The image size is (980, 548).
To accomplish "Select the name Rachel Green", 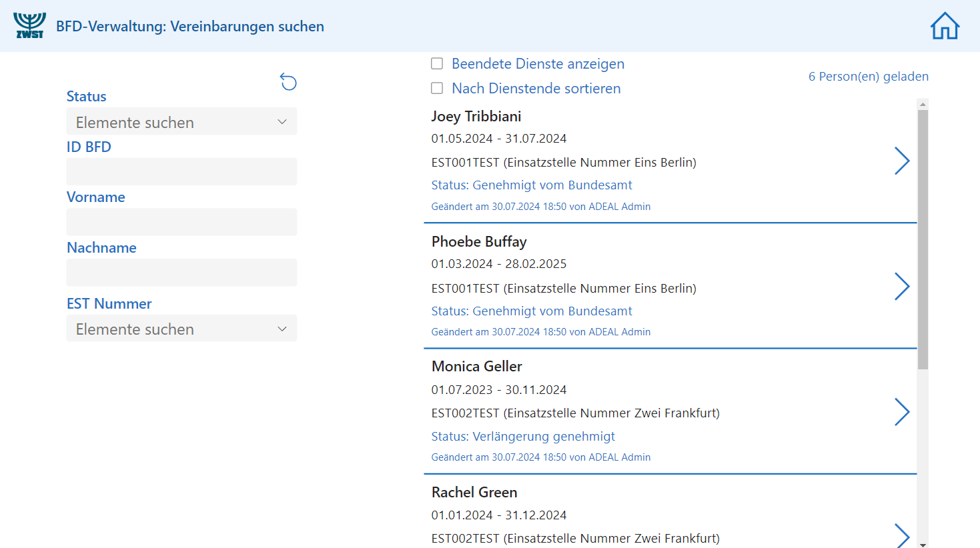I will (x=474, y=492).
